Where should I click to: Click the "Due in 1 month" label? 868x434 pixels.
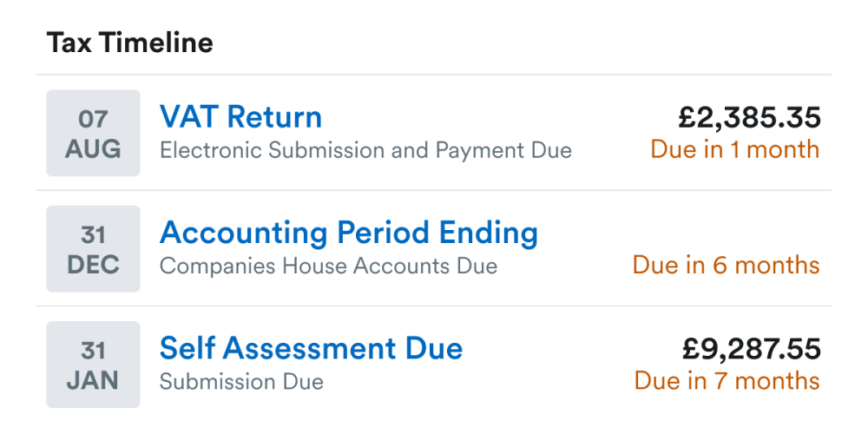click(734, 149)
